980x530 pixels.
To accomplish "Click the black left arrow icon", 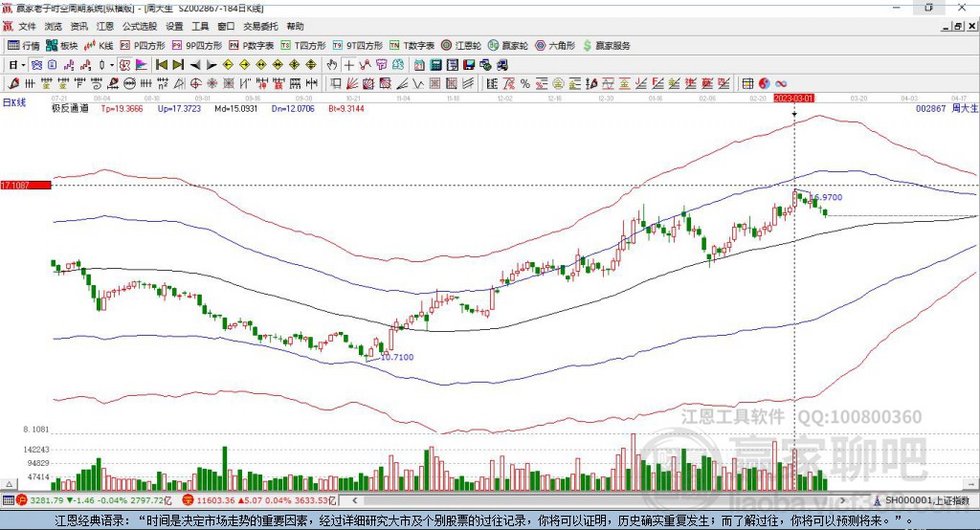I will (x=195, y=65).
